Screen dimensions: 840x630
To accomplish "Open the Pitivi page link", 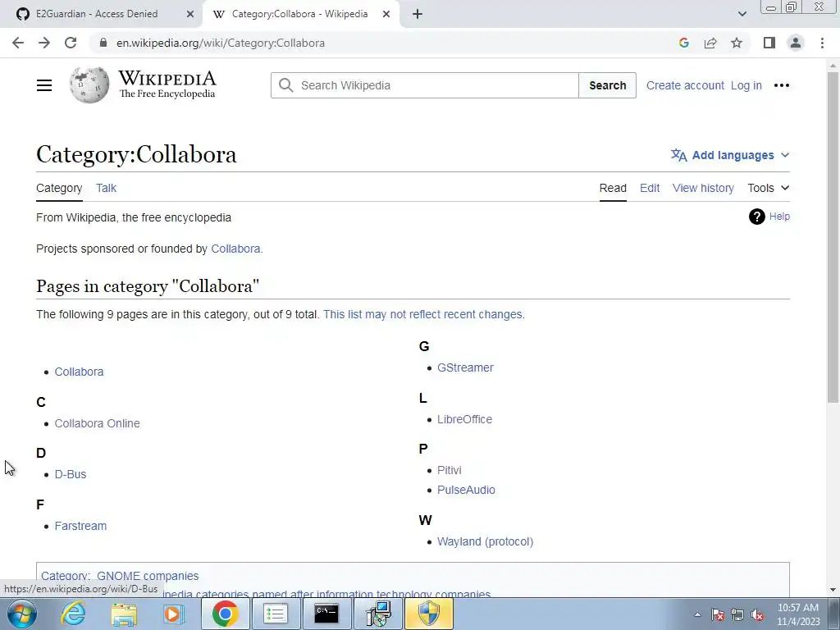I will coord(449,470).
